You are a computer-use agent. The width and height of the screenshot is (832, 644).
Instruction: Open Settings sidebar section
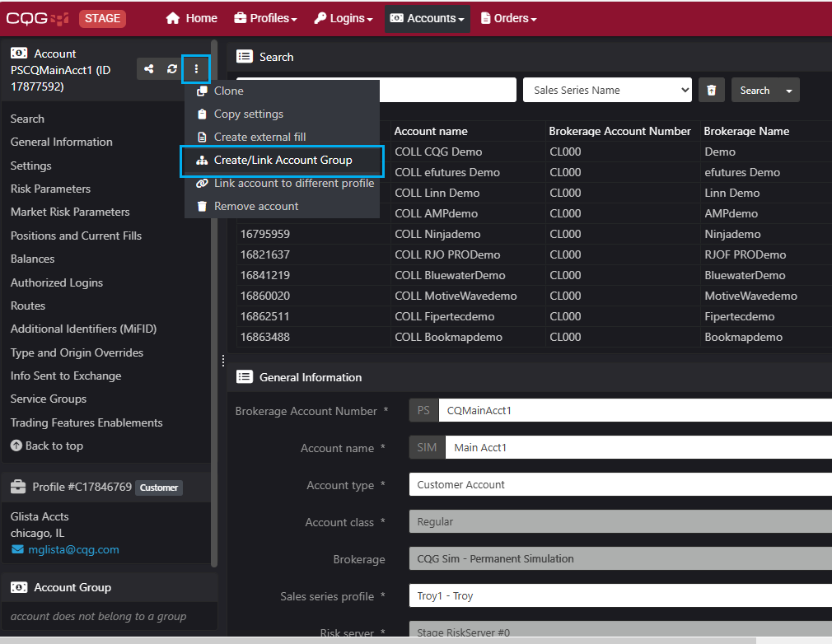pyautogui.click(x=30, y=166)
